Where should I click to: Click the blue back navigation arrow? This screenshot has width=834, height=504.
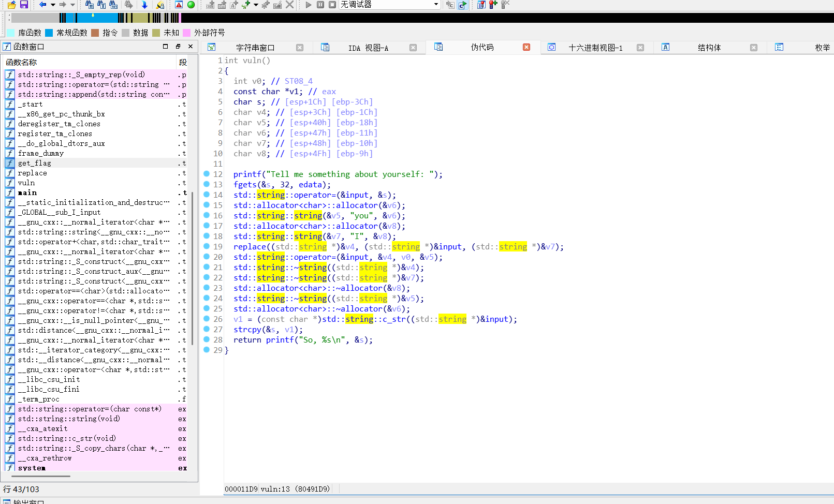[x=42, y=5]
